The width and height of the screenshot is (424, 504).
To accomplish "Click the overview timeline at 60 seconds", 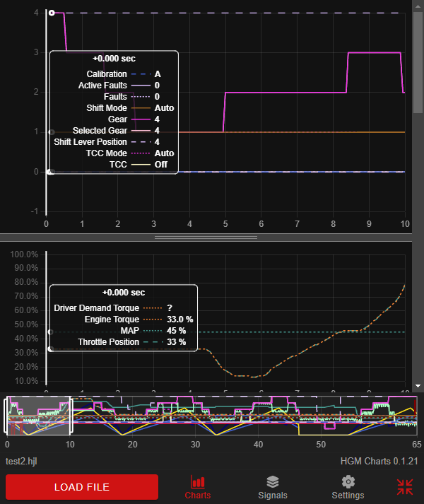I will click(x=384, y=418).
